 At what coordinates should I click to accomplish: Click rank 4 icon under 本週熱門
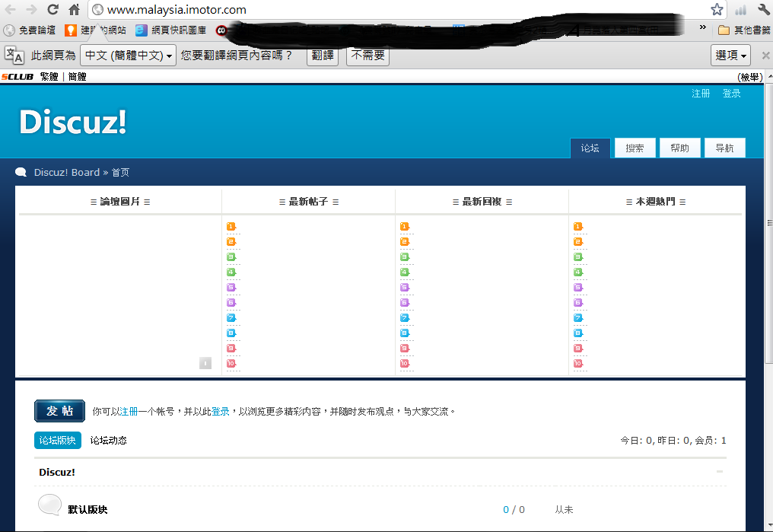pyautogui.click(x=578, y=272)
